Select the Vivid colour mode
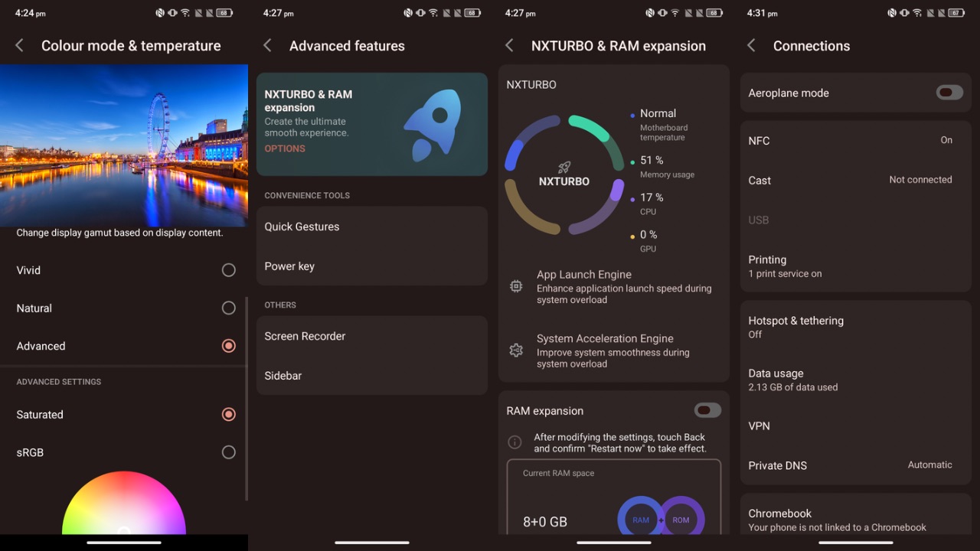Image resolution: width=980 pixels, height=551 pixels. click(x=123, y=270)
